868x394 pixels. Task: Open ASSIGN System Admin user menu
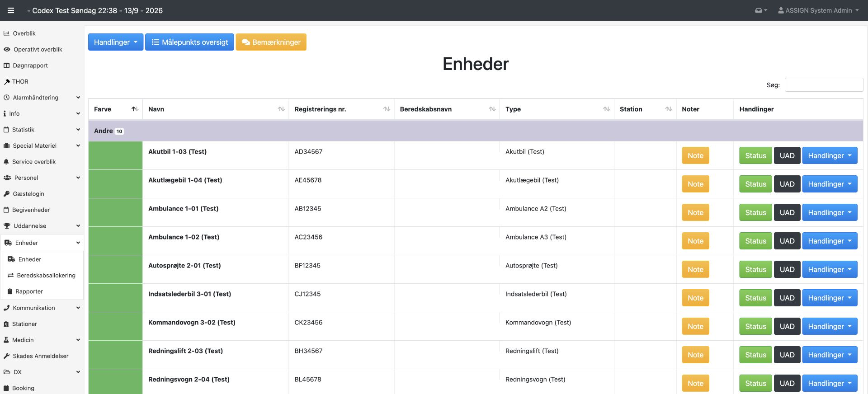pyautogui.click(x=818, y=10)
